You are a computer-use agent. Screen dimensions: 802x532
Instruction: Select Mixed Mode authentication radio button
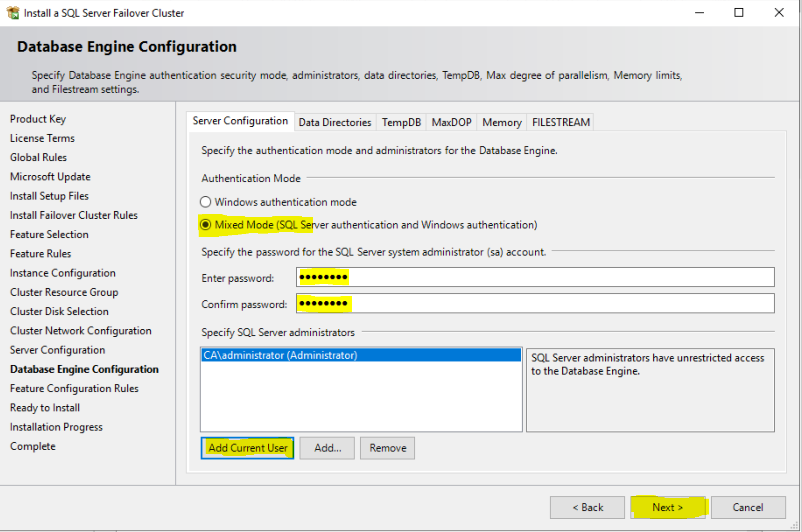point(206,225)
